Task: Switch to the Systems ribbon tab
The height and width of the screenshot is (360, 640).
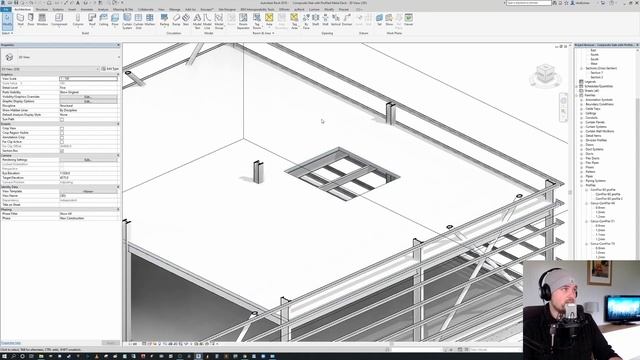Action: pyautogui.click(x=58, y=9)
